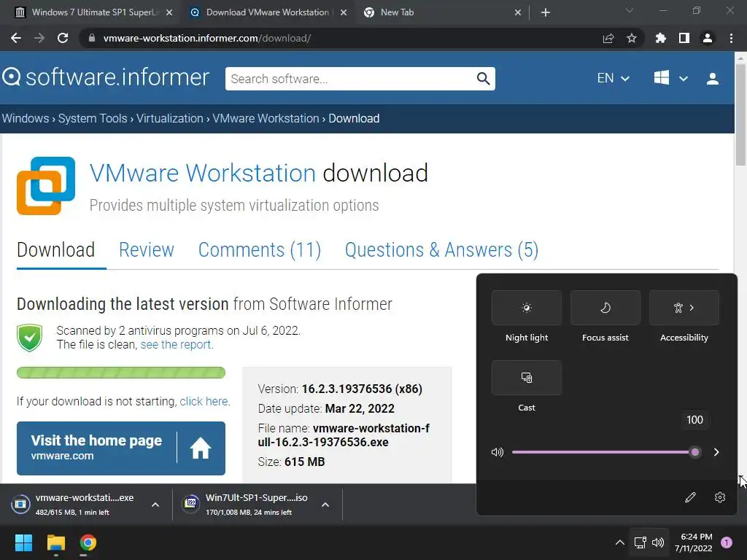Close the New Tab browser tab
The image size is (747, 560).
click(x=518, y=12)
